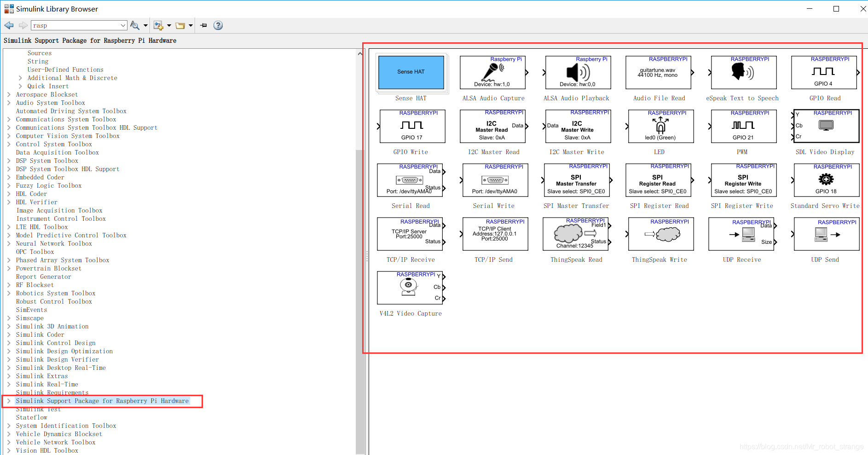Image resolution: width=868 pixels, height=455 pixels.
Task: Select Report Generator in the tree
Action: pos(44,277)
